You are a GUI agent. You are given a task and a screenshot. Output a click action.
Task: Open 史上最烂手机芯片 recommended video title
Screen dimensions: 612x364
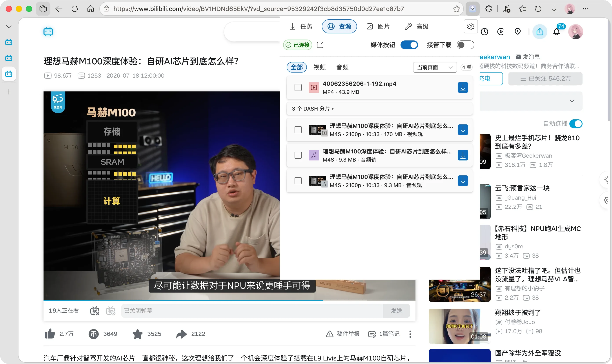click(537, 142)
